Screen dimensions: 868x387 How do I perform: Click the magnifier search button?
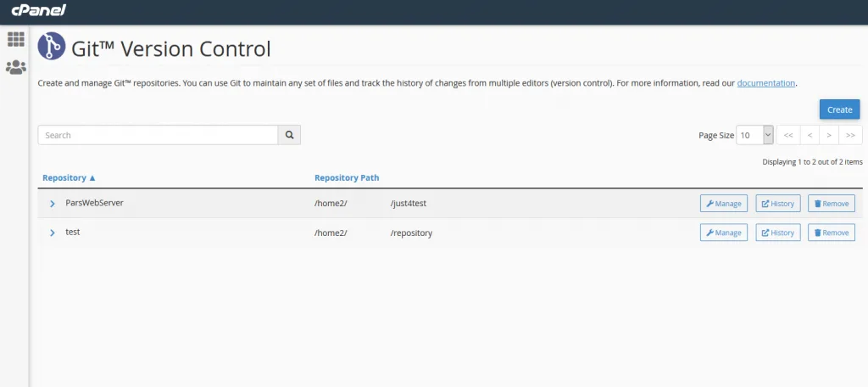coord(289,135)
